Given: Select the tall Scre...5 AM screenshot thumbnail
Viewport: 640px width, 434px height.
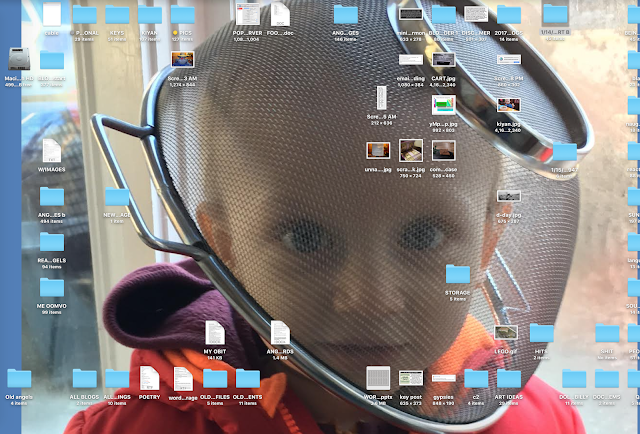Looking at the screenshot, I should tap(382, 97).
